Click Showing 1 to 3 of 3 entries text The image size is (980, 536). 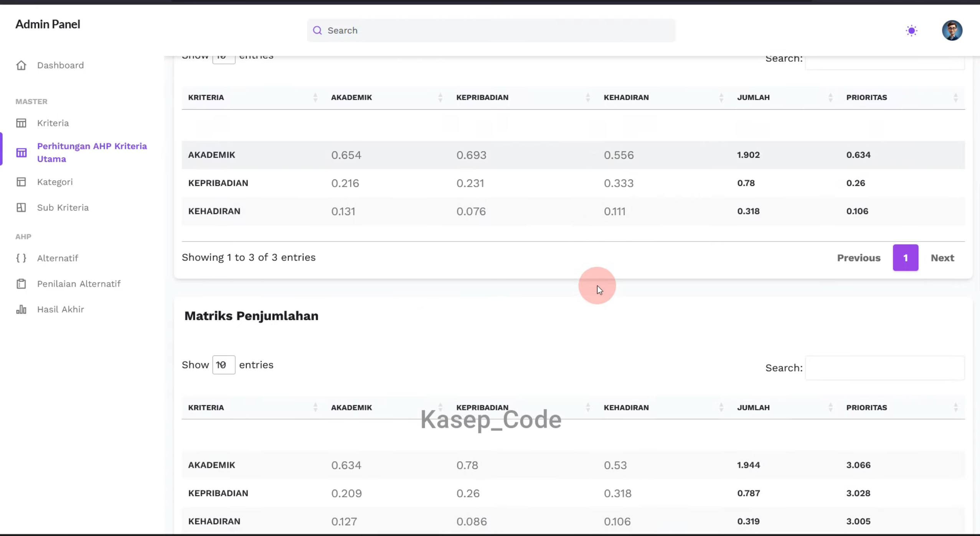click(249, 257)
